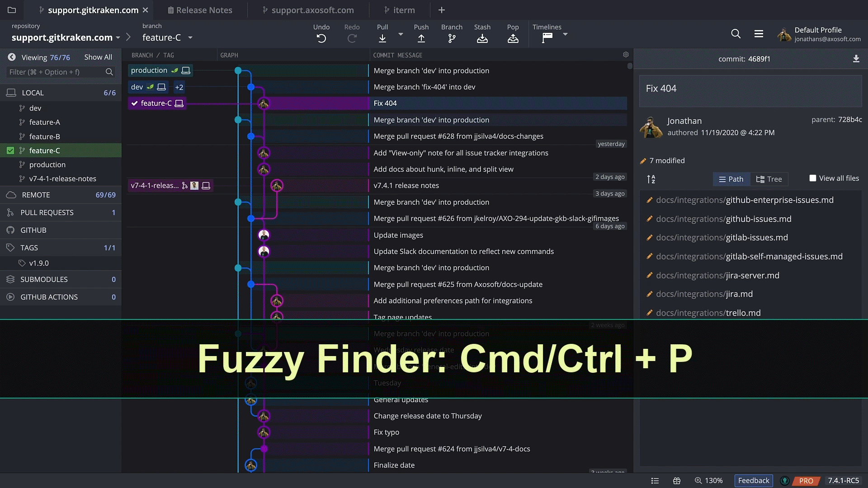Click the Stash icon
This screenshot has width=868, height=488.
click(x=482, y=39)
